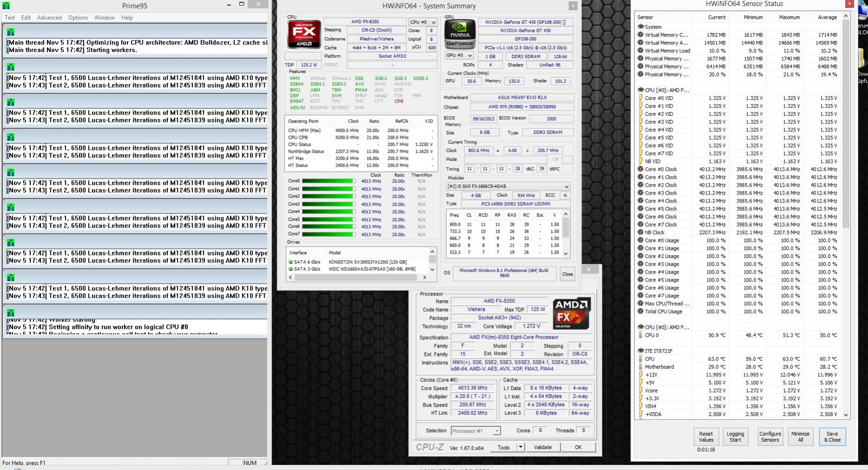This screenshot has width=868, height=470.
Task: Click Save & Close button
Action: (x=832, y=436)
